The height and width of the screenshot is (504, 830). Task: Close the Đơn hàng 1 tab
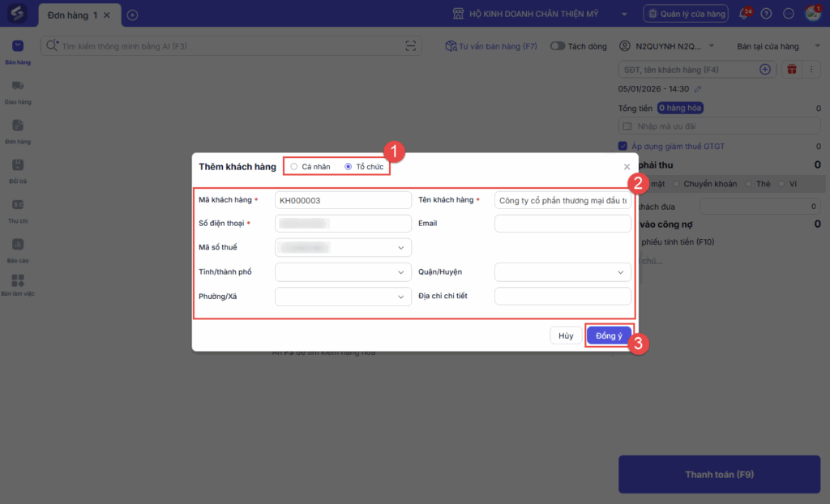pos(107,15)
